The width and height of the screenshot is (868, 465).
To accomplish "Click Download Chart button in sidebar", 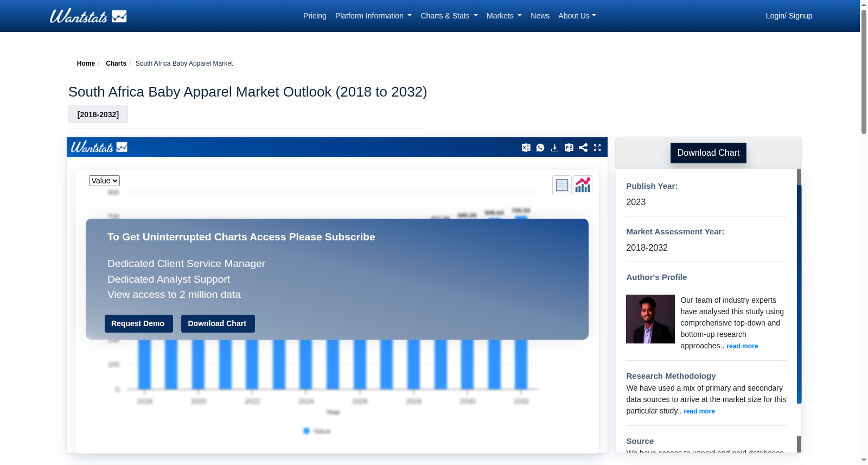I will [x=709, y=153].
